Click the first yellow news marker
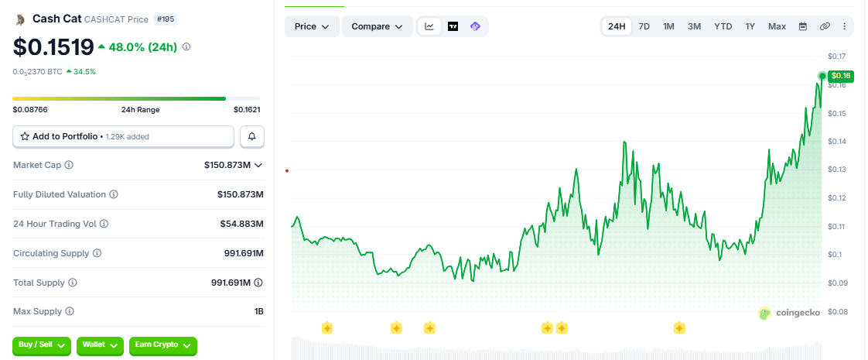Screen dimensions: 868x360 pos(327,328)
